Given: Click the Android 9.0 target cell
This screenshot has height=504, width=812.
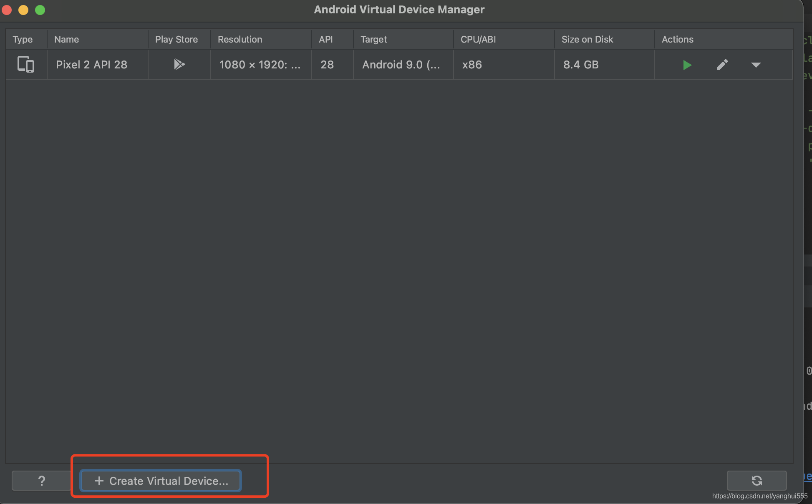Looking at the screenshot, I should (x=401, y=65).
